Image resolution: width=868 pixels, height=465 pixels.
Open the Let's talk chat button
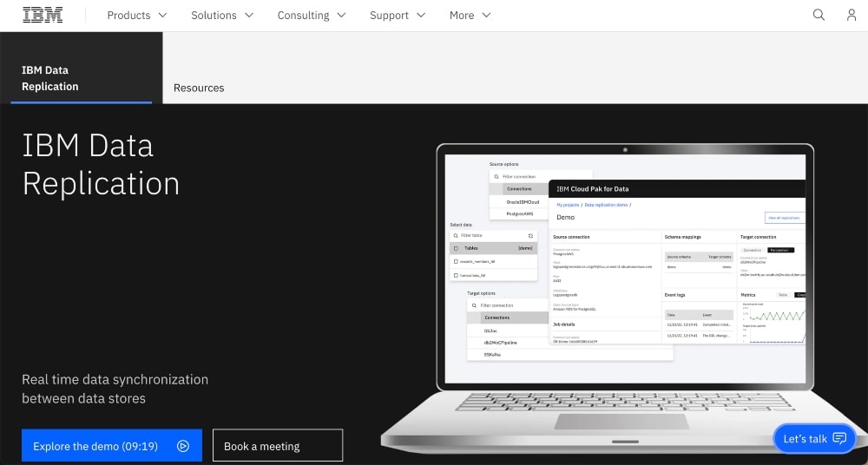pyautogui.click(x=815, y=438)
